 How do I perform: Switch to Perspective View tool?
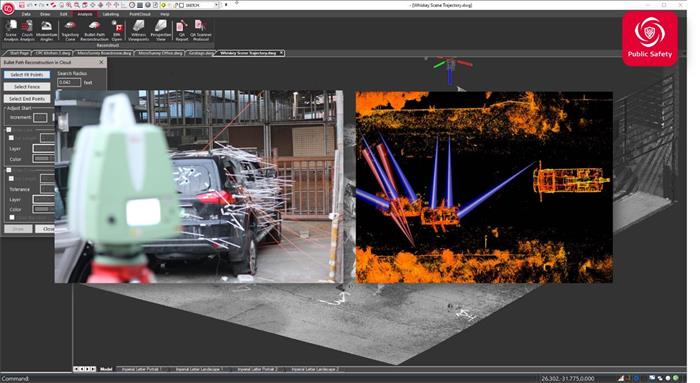[161, 30]
